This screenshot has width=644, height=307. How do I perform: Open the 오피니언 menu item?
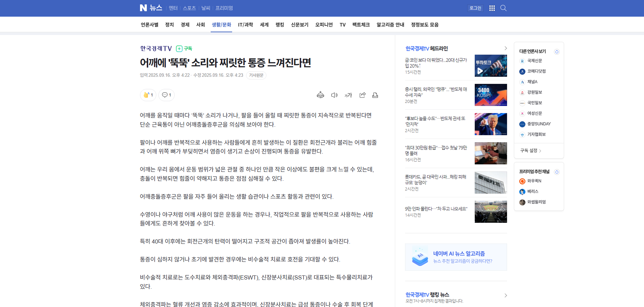[324, 25]
